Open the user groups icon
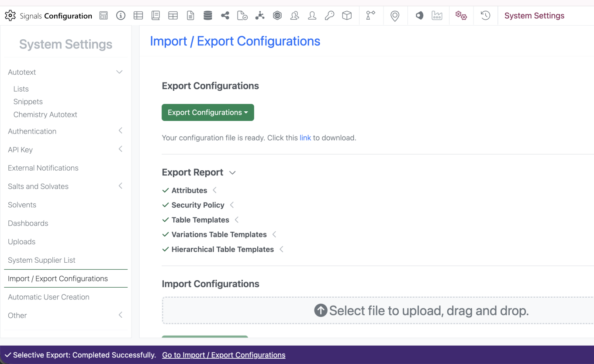The width and height of the screenshot is (594, 364). (x=295, y=16)
